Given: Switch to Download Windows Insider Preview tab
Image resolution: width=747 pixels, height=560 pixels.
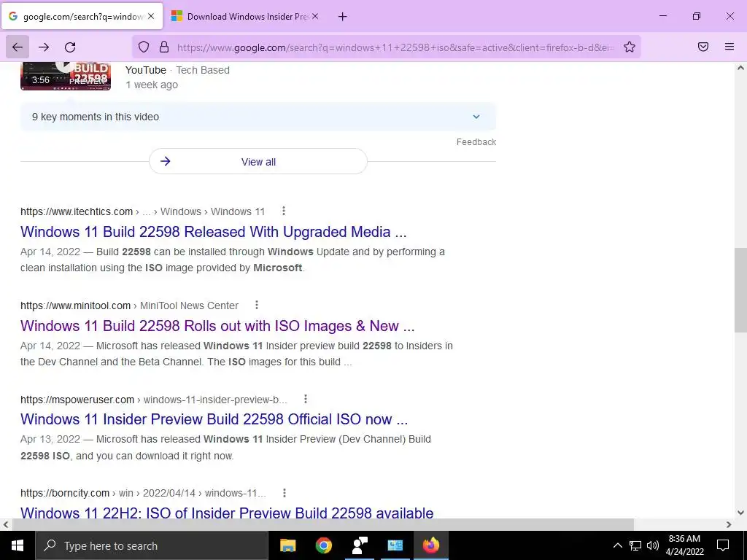Looking at the screenshot, I should pos(245,17).
